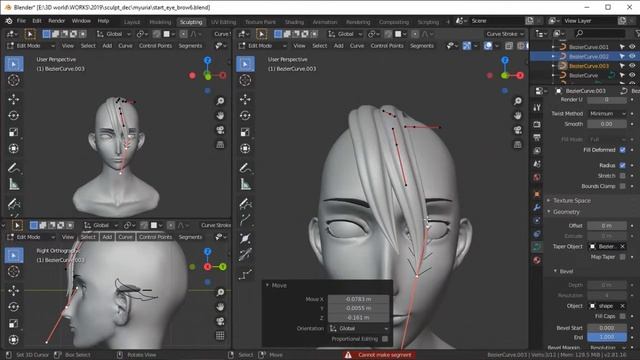640x360 pixels.
Task: Open Global orientation dropdown in the right viewport
Action: click(x=345, y=34)
